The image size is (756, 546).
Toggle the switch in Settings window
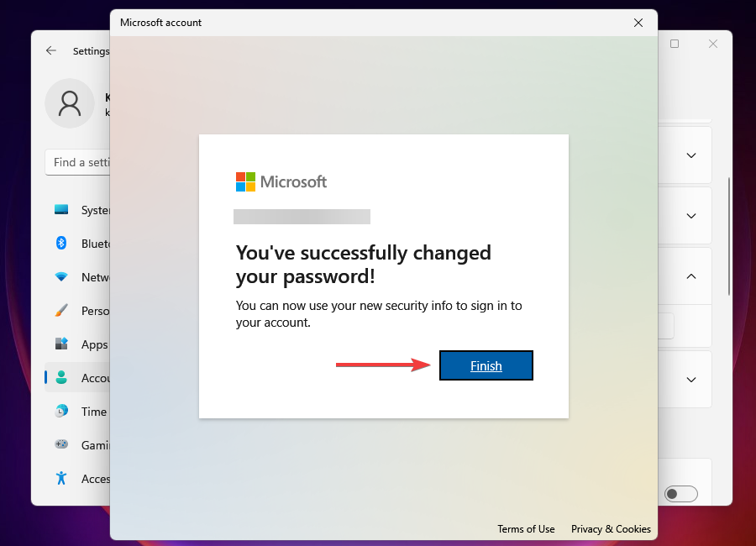(x=680, y=494)
